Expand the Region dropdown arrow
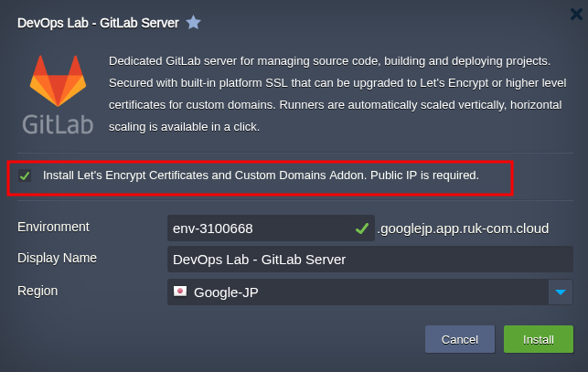The image size is (588, 372). [x=561, y=292]
